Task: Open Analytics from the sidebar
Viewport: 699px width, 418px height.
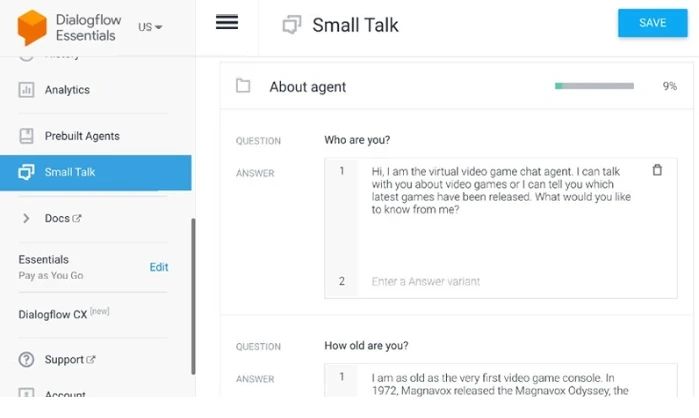Action: click(x=67, y=90)
